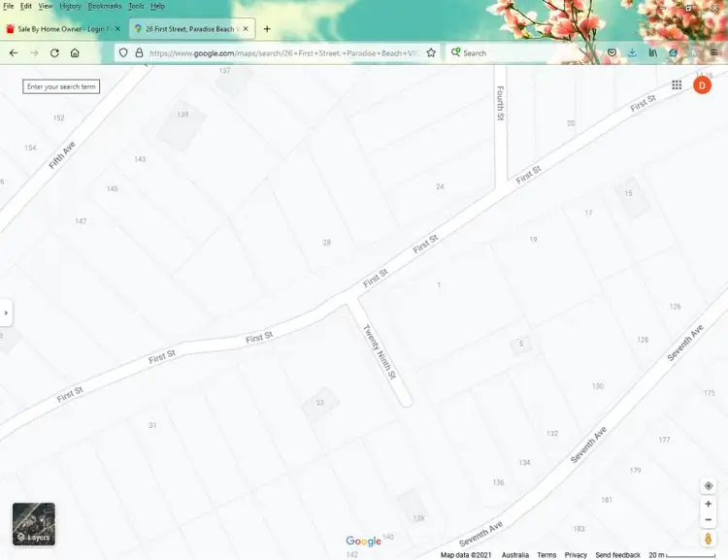Open the Bookmarks menu
The width and height of the screenshot is (728, 560).
(105, 6)
